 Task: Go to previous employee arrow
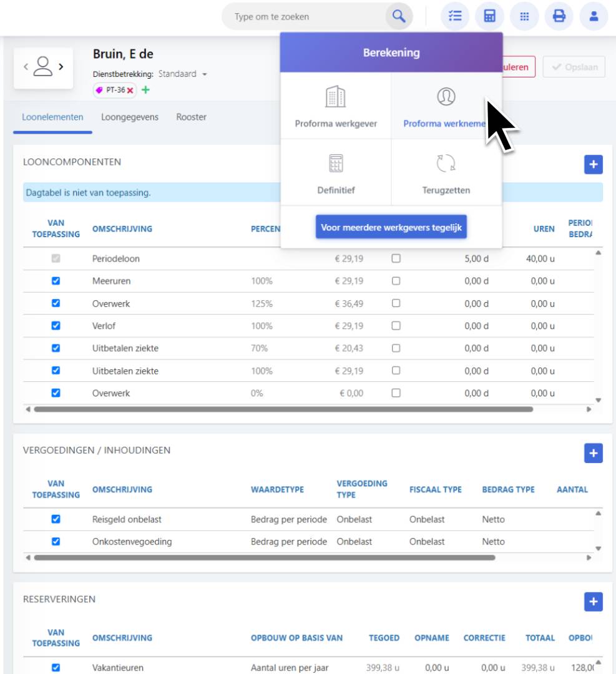26,66
